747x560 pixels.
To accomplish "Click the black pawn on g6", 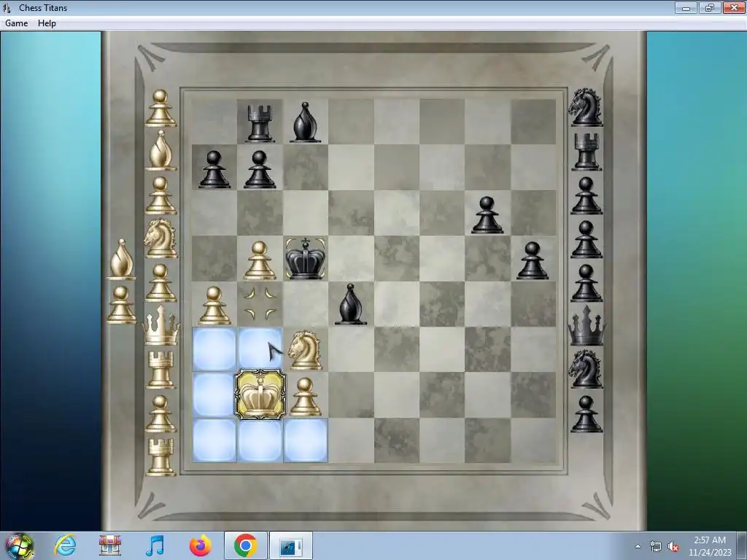I will pos(487,215).
